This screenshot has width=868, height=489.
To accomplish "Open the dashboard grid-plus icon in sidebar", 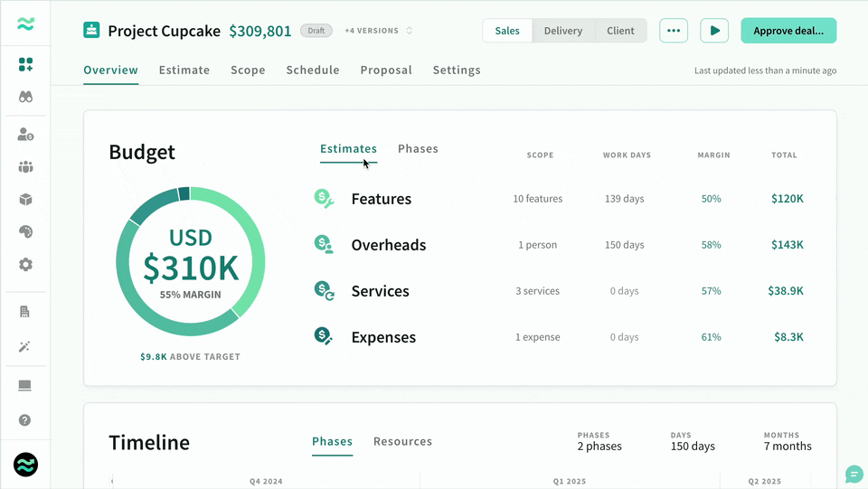I will pyautogui.click(x=25, y=65).
